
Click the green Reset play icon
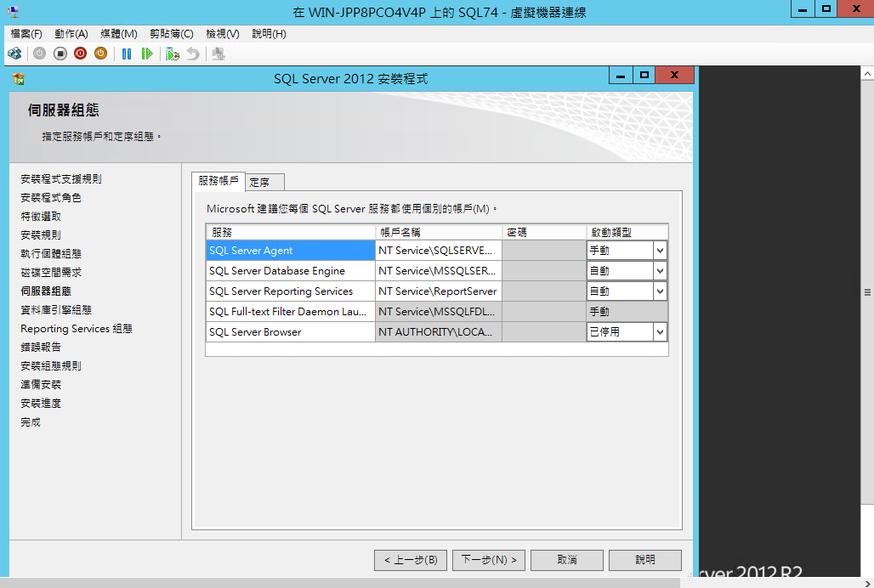[146, 54]
